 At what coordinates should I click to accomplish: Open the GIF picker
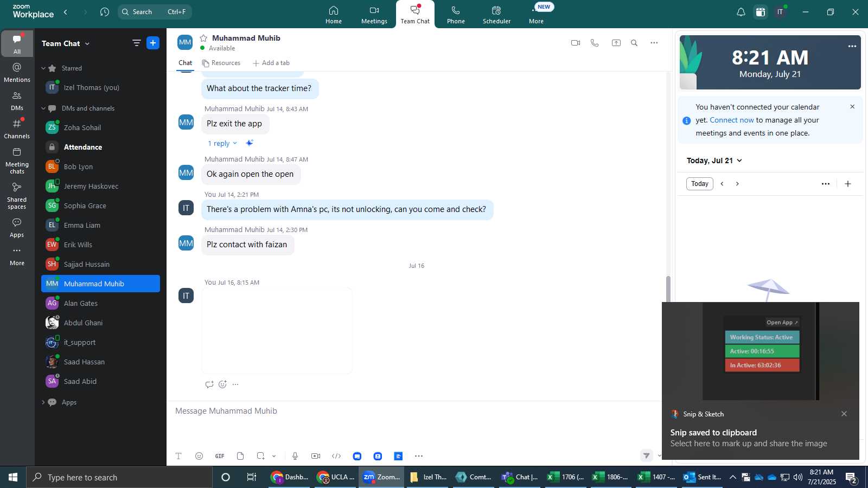point(220,456)
